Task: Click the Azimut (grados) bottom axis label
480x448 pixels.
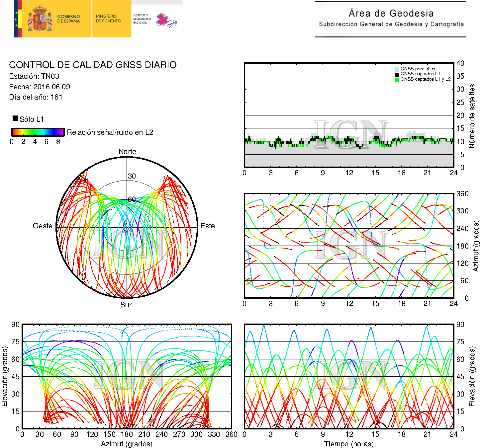Action: [x=127, y=444]
